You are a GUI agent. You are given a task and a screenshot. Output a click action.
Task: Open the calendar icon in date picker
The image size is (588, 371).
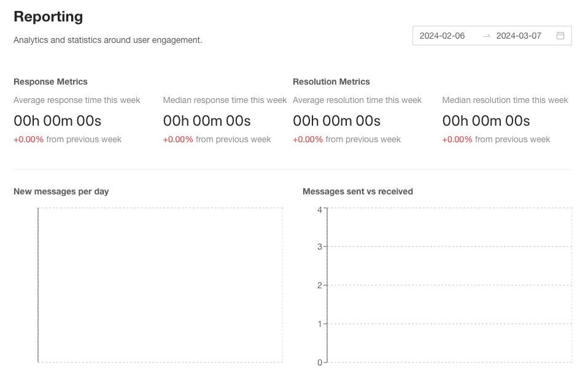coord(560,36)
